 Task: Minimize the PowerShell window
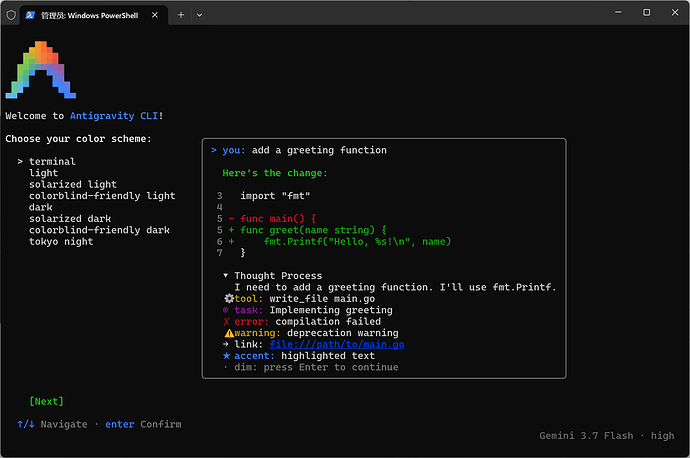[x=618, y=12]
